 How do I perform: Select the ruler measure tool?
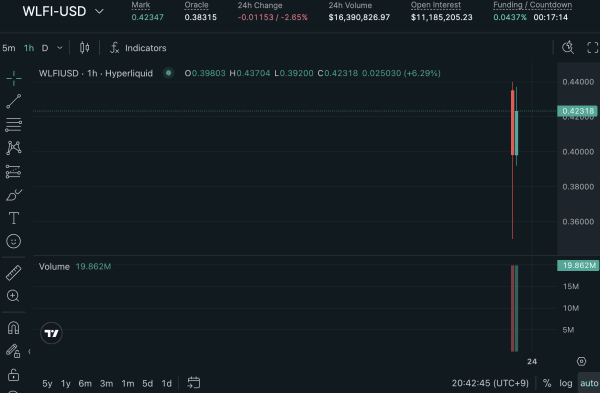[14, 273]
